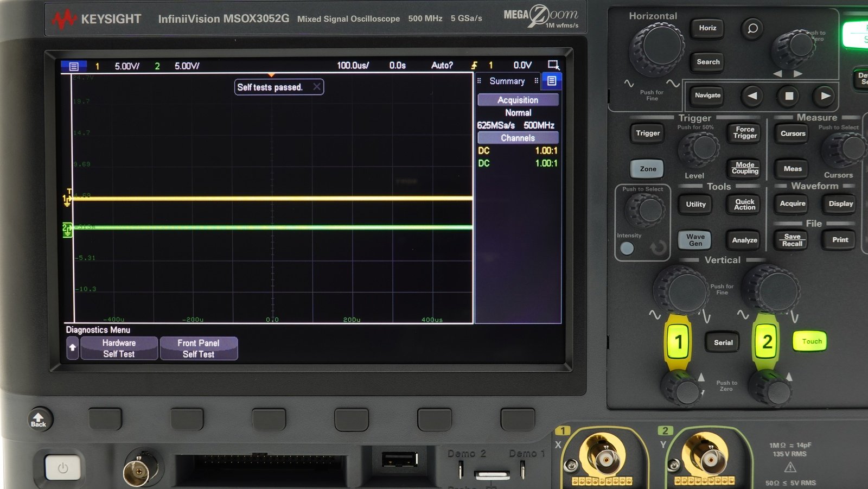Screen dimensions: 868x489
Task: Push the Save Recall key
Action: pos(792,240)
